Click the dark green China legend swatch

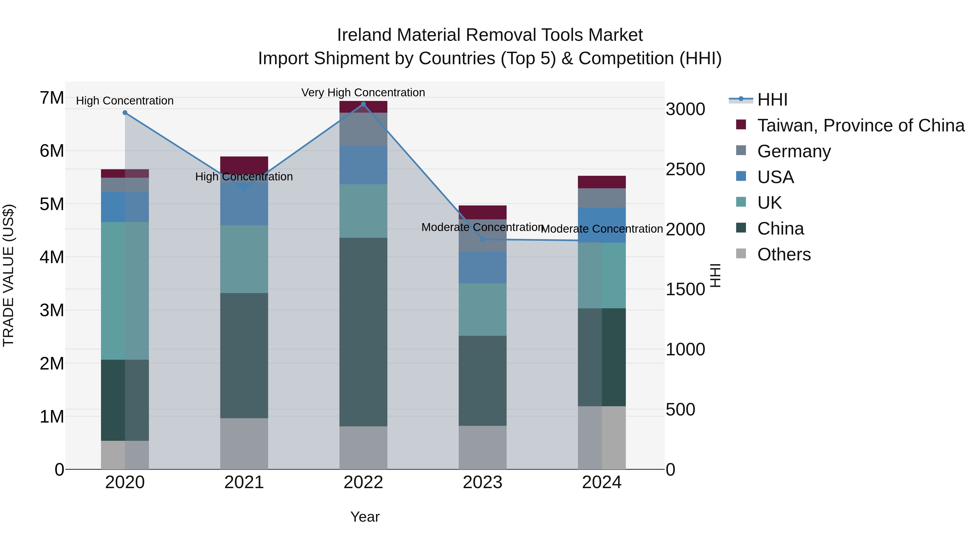741,227
